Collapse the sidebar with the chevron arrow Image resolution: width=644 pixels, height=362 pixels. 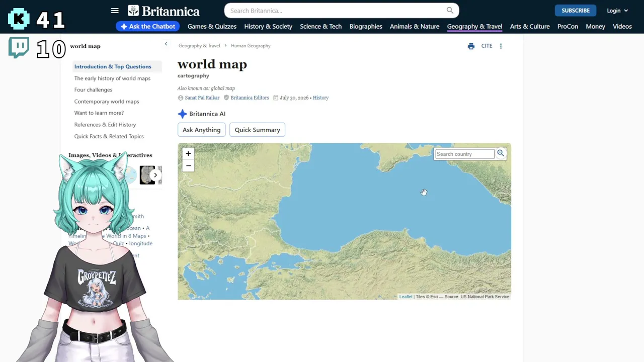click(x=166, y=44)
